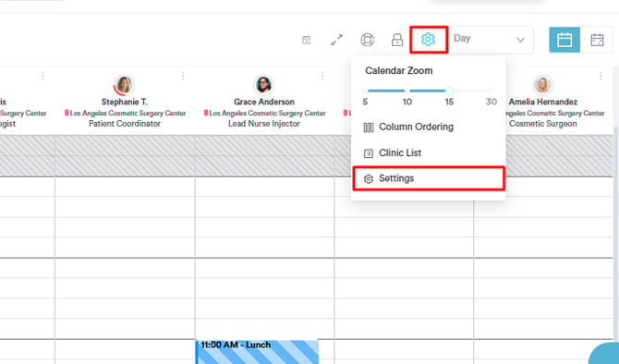Select Clinic List from the menu

click(x=429, y=152)
